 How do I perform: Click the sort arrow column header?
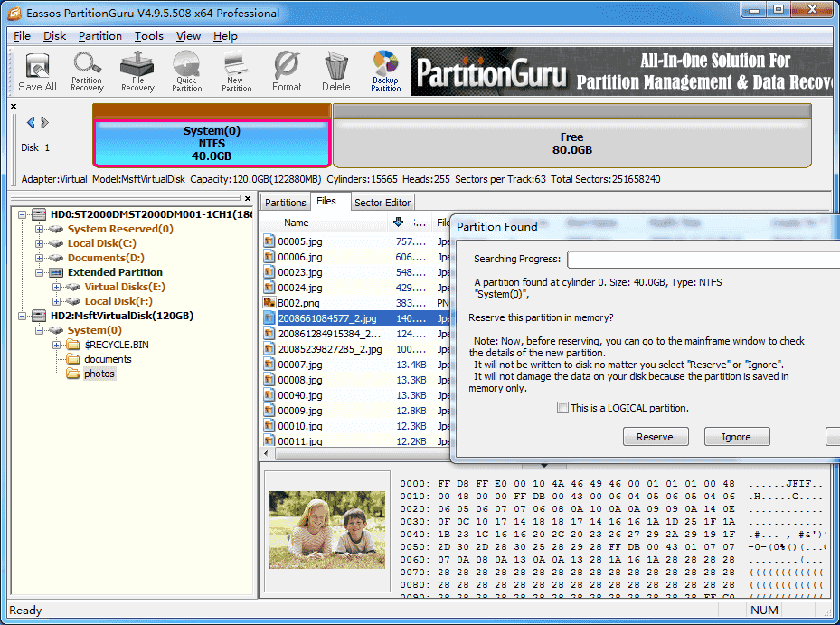398,222
